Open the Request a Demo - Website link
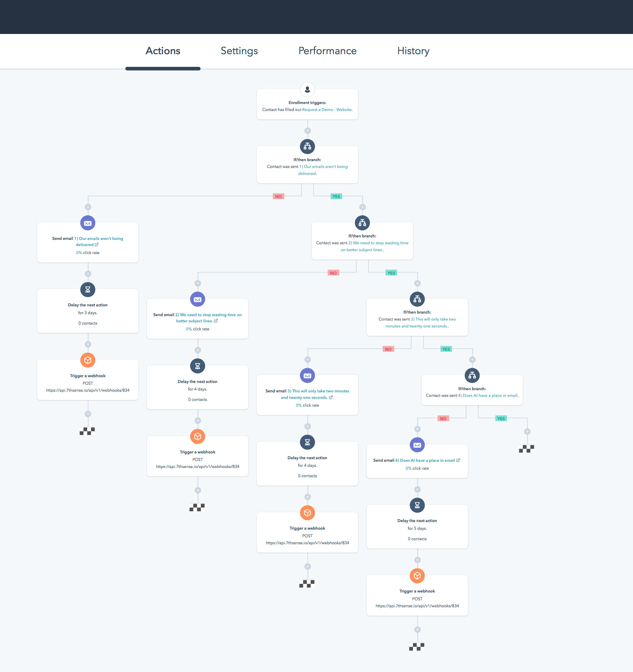633x672 pixels. coord(327,110)
